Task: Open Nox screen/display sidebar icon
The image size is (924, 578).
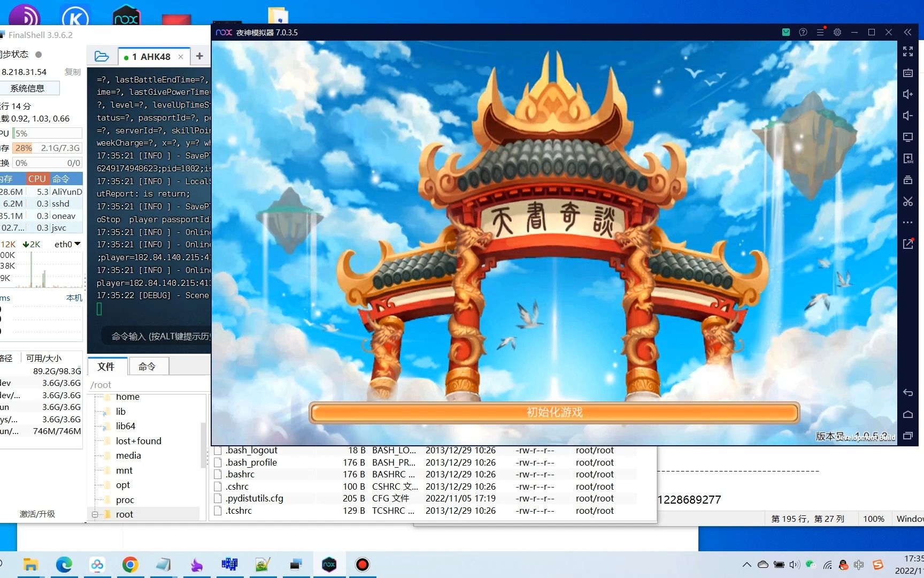Action: 908,137
